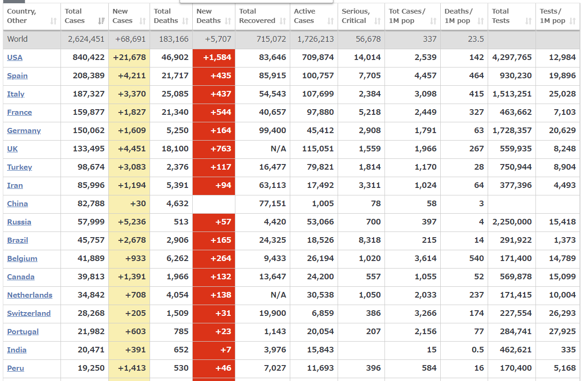Click World active cases 1,726,213
The height and width of the screenshot is (381, 588).
(x=316, y=39)
